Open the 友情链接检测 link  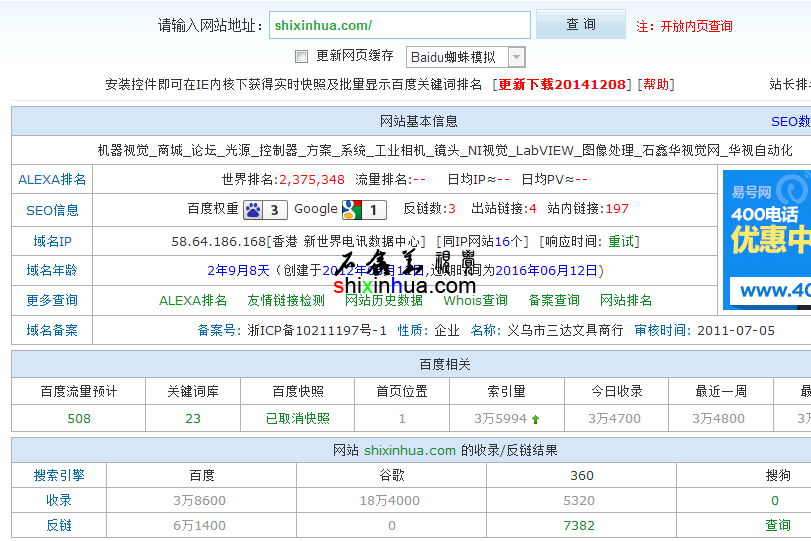(x=286, y=300)
